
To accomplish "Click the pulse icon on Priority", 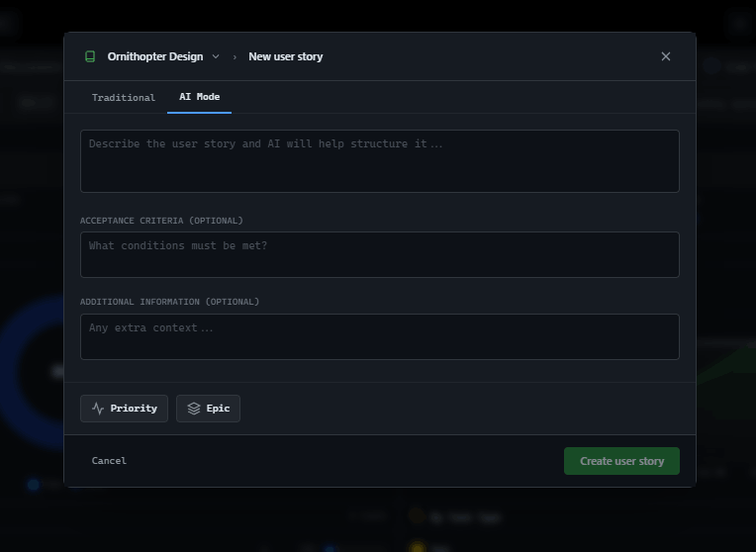I will (x=98, y=409).
